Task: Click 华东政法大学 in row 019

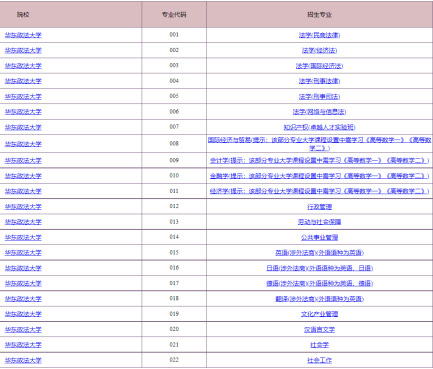Action: pos(23,314)
